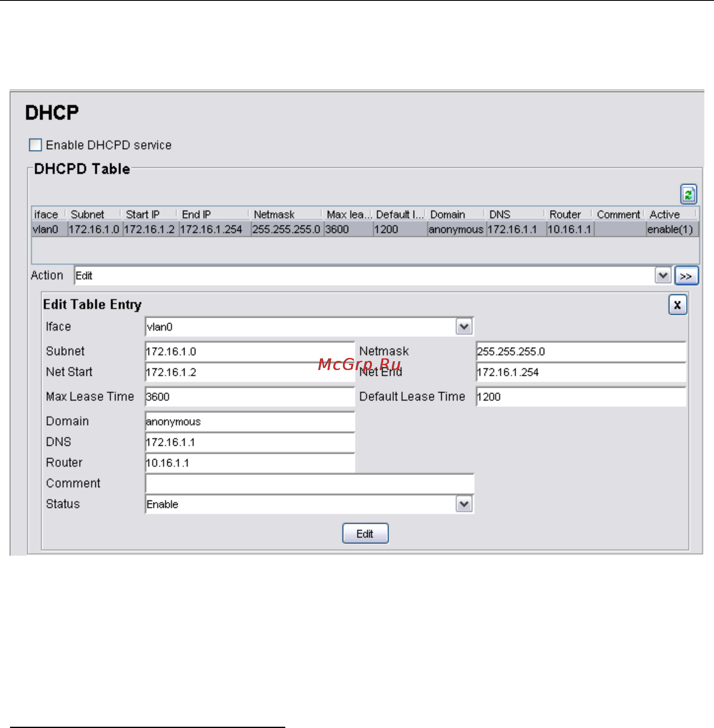Click the empty Comment field
The image size is (714, 728).
310,483
